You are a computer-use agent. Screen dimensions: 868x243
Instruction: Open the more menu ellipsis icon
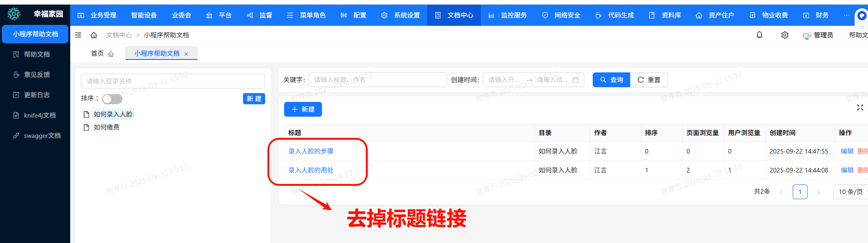(x=846, y=15)
